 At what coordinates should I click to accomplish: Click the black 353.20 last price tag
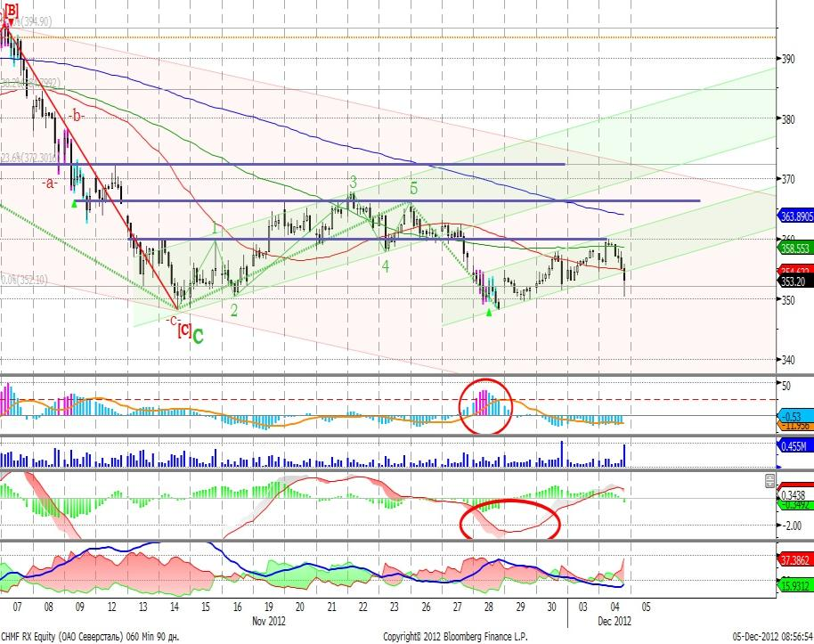coord(794,281)
